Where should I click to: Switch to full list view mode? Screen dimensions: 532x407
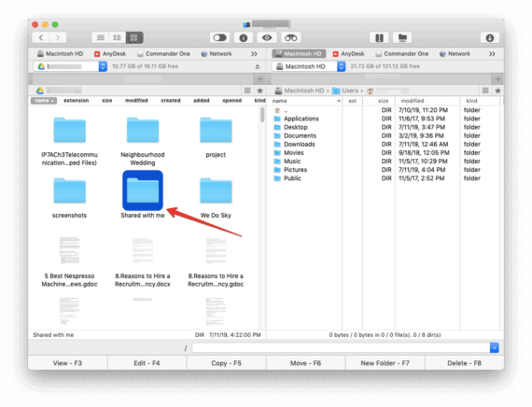coord(101,37)
